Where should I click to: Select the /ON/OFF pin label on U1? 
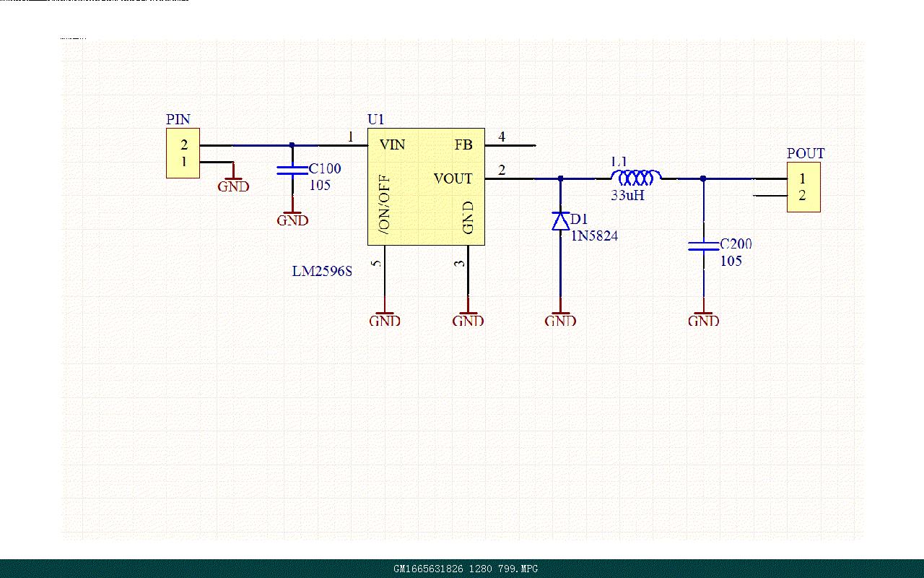[x=384, y=204]
